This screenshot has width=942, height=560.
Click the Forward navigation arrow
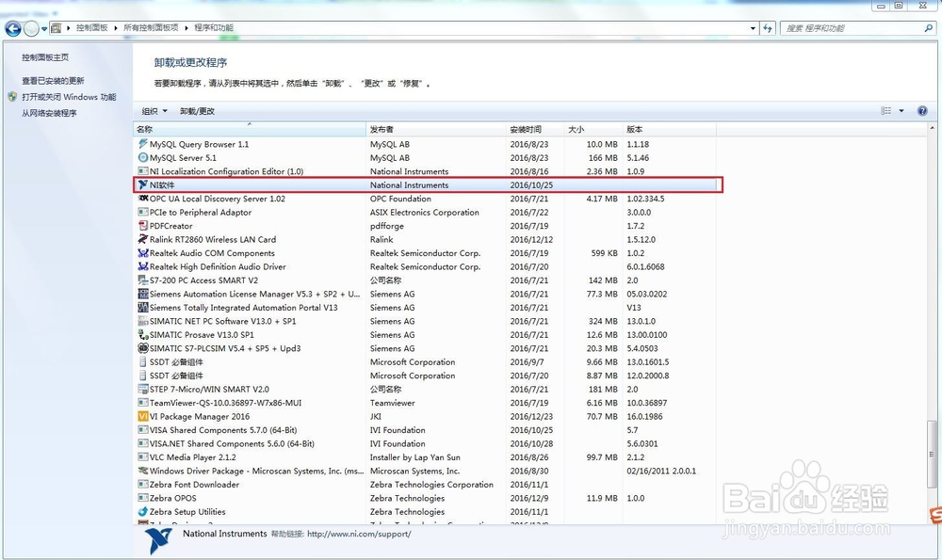click(31, 28)
